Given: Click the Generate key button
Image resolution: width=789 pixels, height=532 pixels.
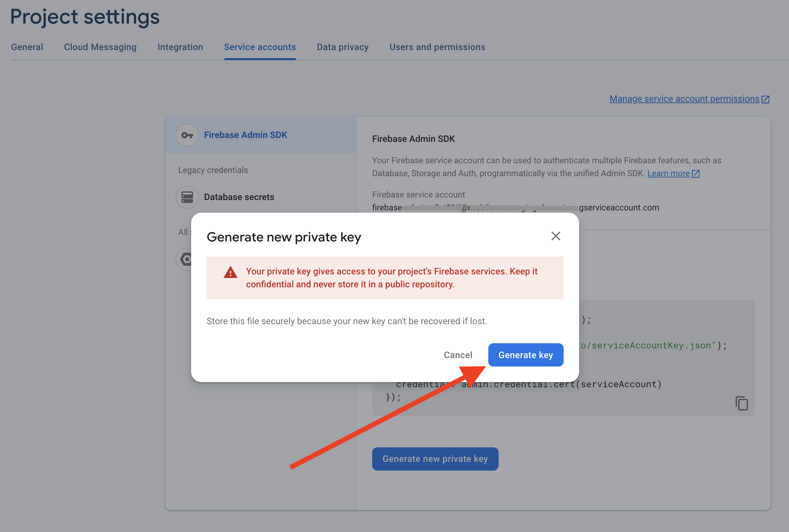Looking at the screenshot, I should point(526,355).
